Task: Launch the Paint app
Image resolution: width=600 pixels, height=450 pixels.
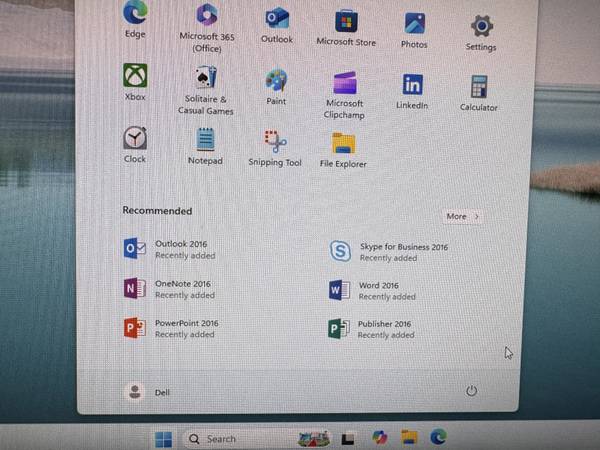Action: (276, 87)
